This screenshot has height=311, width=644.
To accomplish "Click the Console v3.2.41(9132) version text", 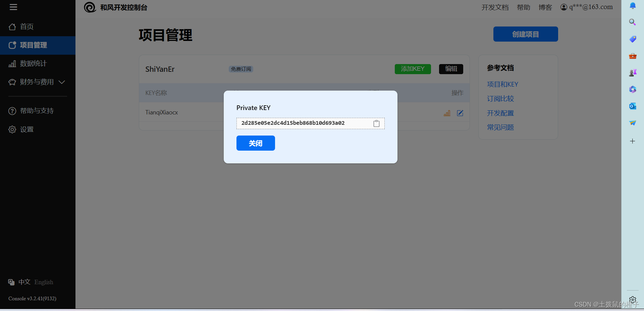I will pos(32,299).
